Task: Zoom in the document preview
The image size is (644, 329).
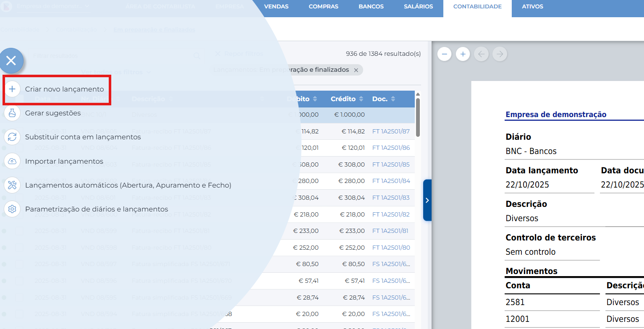Action: (463, 54)
